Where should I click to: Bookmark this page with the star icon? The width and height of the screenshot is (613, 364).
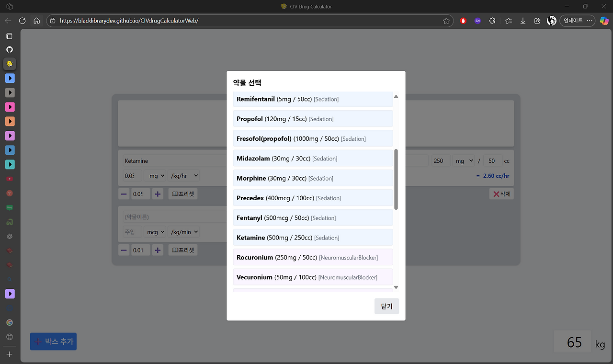coord(446,21)
